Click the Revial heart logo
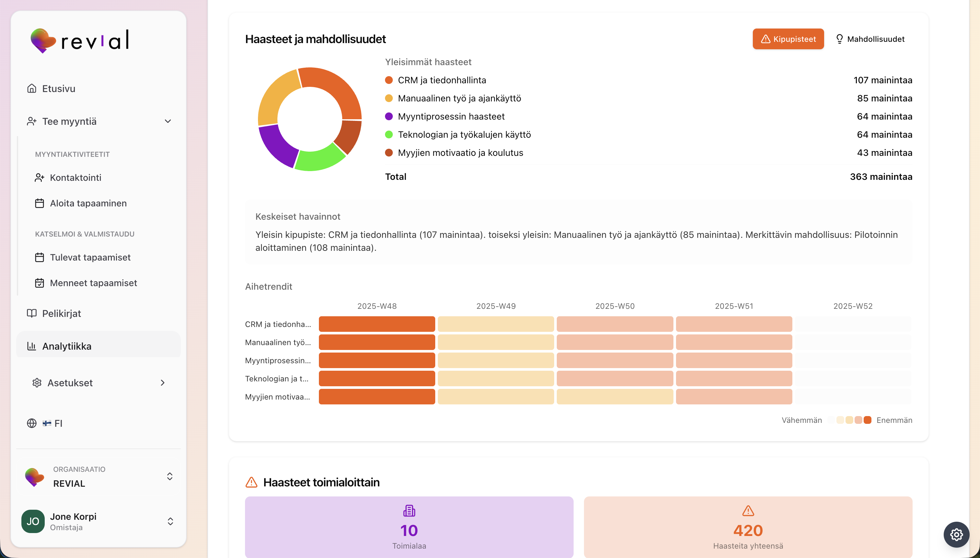The image size is (980, 558). [42, 40]
